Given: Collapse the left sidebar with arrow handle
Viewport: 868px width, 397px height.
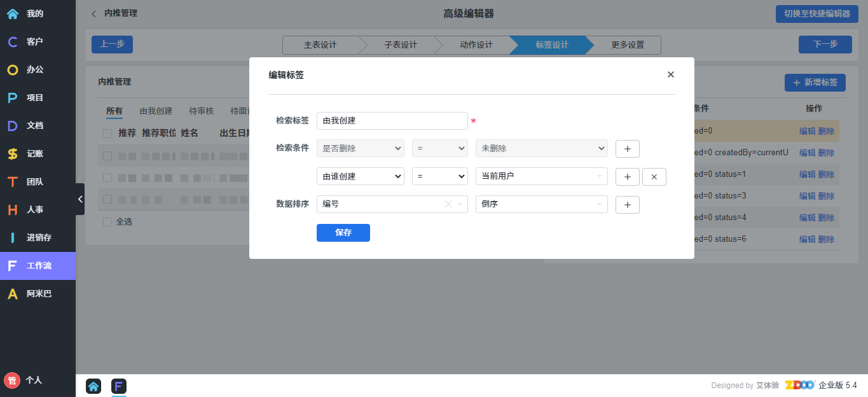Looking at the screenshot, I should 80,199.
